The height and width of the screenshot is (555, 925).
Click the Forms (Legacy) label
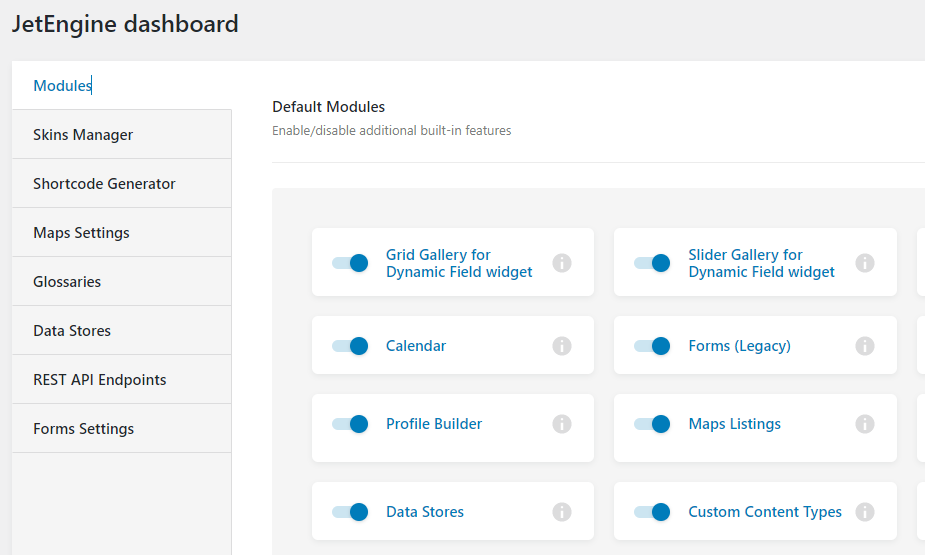coord(739,346)
